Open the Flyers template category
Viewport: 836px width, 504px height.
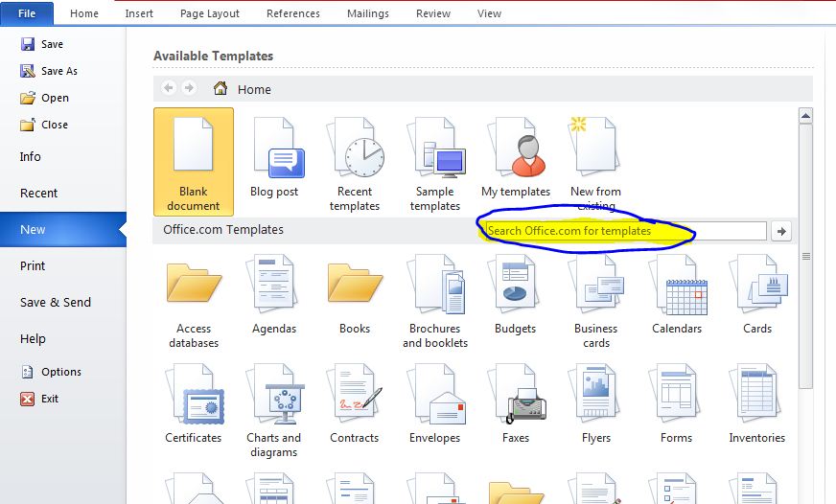click(x=596, y=403)
